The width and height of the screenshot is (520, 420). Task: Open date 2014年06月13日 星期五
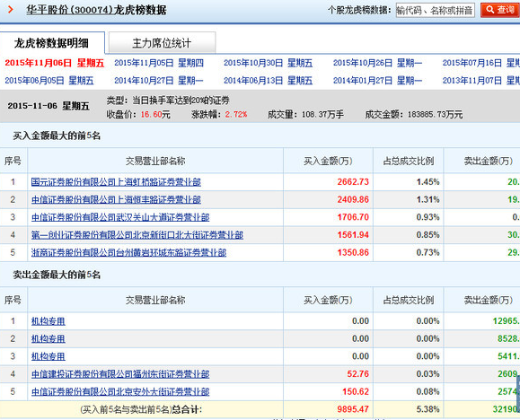(x=268, y=80)
